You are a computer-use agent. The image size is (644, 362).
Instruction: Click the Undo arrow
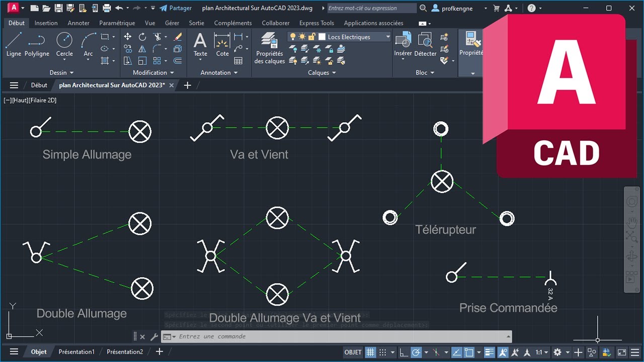pyautogui.click(x=119, y=8)
